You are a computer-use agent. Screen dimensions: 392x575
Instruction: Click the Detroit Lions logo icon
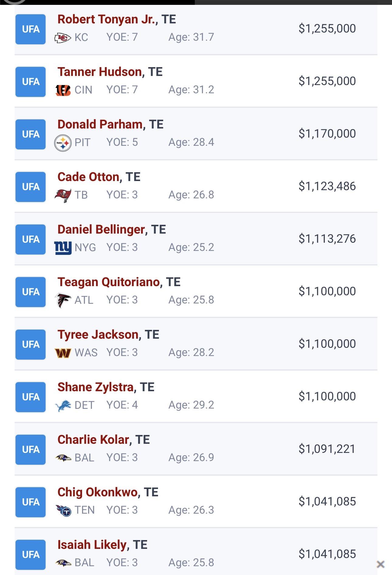63,406
